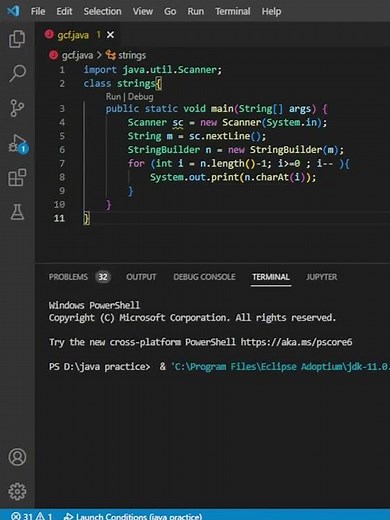Screen dimensions: 390x520
Task: Click the main method name on line 3
Action: 222,109
